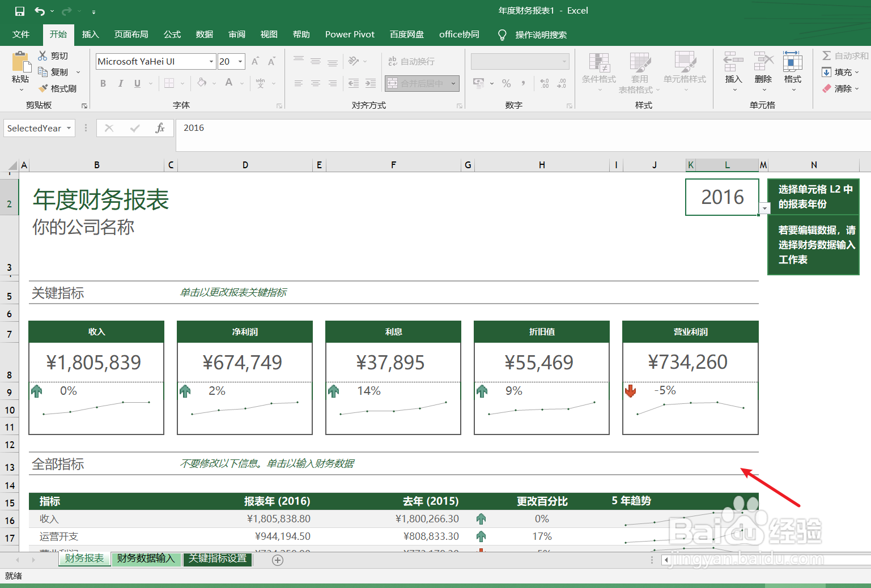Click the Font Color A icon
The image size is (871, 588).
[x=229, y=83]
